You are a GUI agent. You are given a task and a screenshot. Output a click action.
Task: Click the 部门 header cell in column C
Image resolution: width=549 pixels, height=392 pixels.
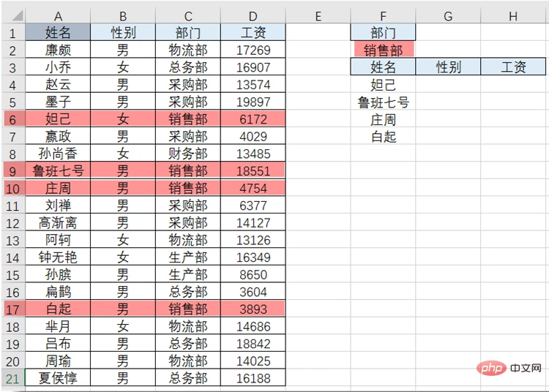click(188, 32)
